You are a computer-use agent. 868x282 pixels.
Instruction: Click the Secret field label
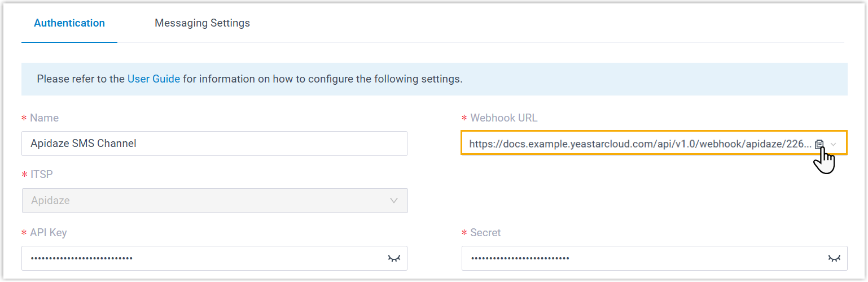click(x=485, y=233)
